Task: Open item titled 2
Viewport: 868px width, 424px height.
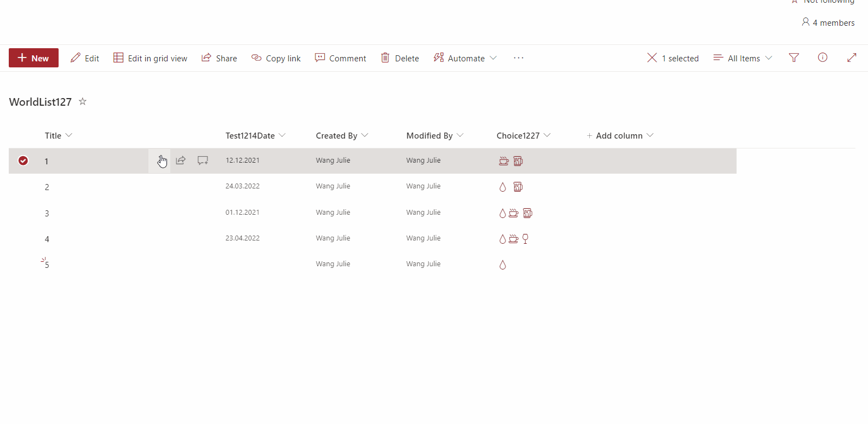Action: click(47, 187)
